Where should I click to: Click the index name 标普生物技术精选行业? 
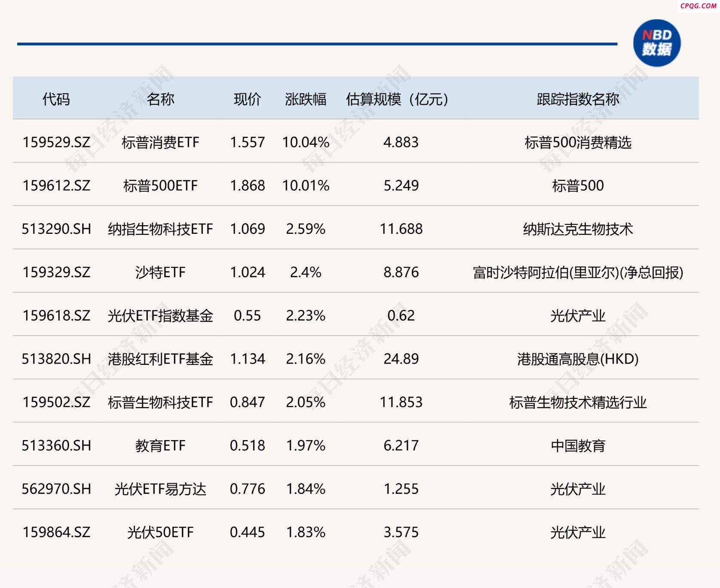578,402
